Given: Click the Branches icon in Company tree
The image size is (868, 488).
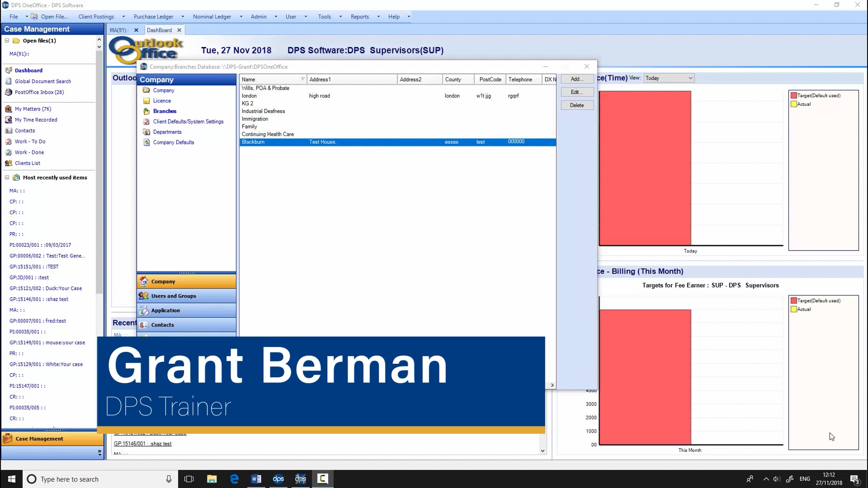Looking at the screenshot, I should (x=146, y=111).
